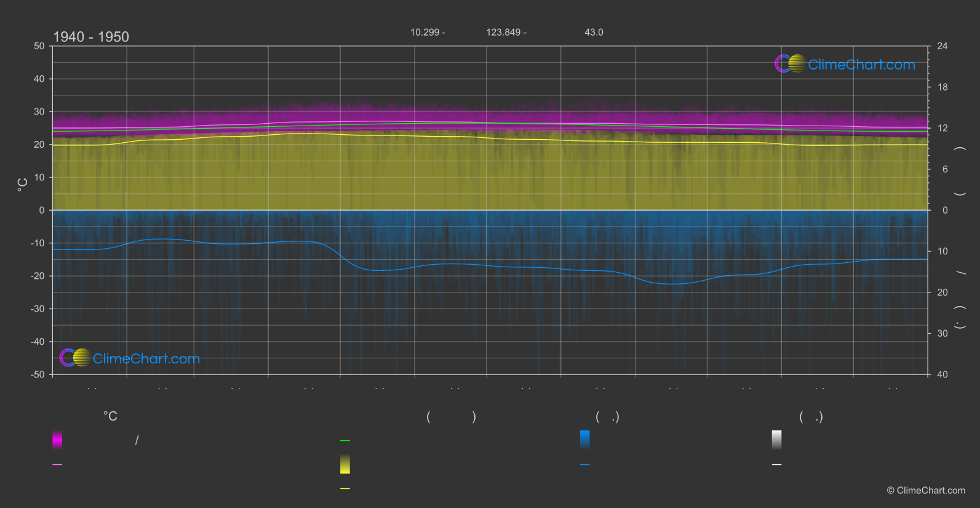This screenshot has height=508, width=980.
Task: Open the ClimeChart.com text link bottom left
Action: coord(146,359)
